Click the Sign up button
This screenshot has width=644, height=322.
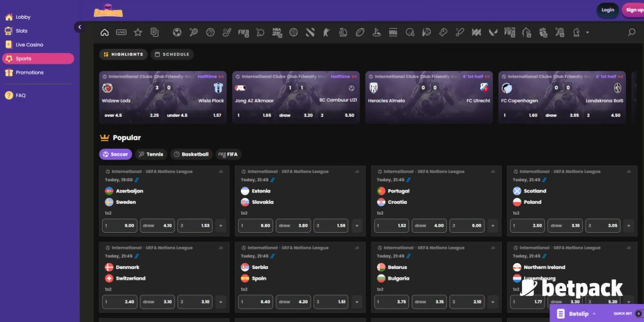(634, 10)
